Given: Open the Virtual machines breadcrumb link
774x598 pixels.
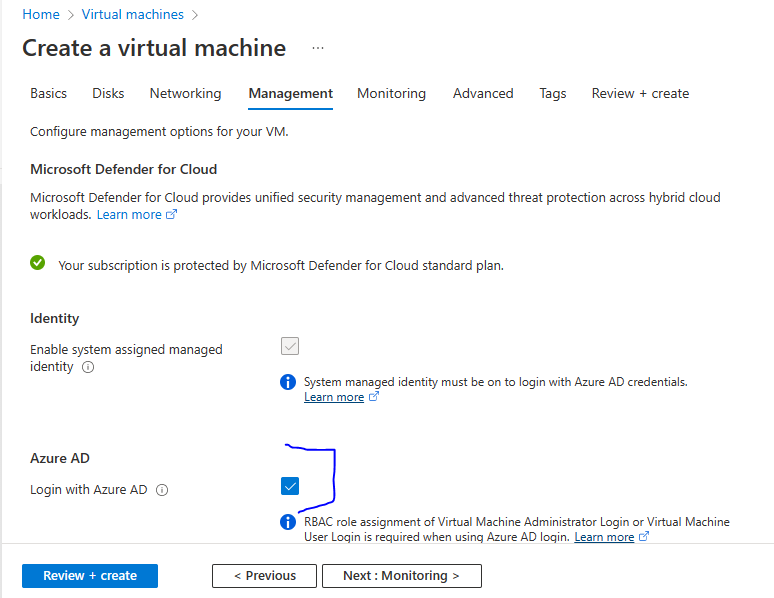Looking at the screenshot, I should 132,14.
